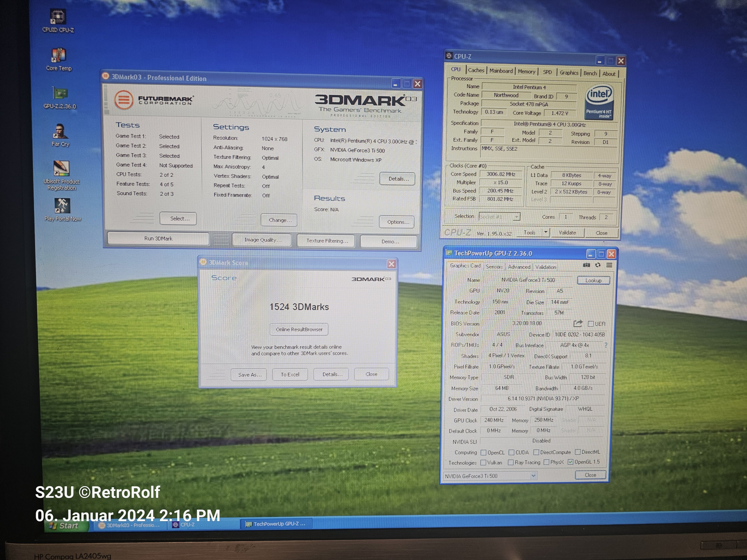Toggle the UEFI checkbox
This screenshot has height=560, width=747.
coord(591,324)
